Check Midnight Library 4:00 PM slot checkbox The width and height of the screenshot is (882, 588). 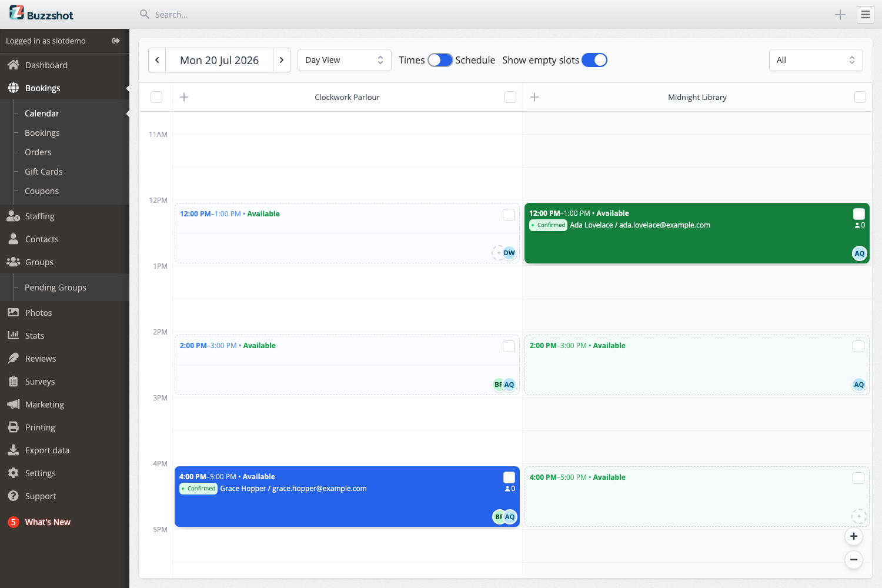pyautogui.click(x=858, y=478)
